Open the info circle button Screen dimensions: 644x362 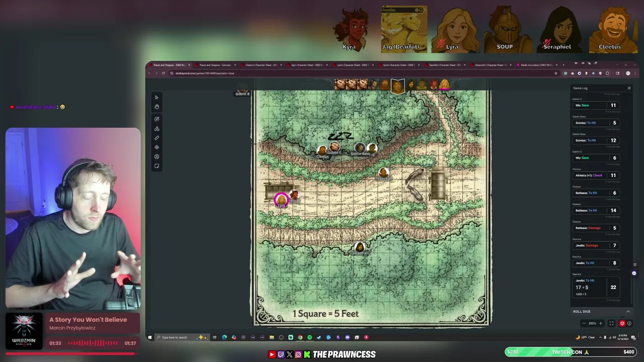tap(629, 323)
